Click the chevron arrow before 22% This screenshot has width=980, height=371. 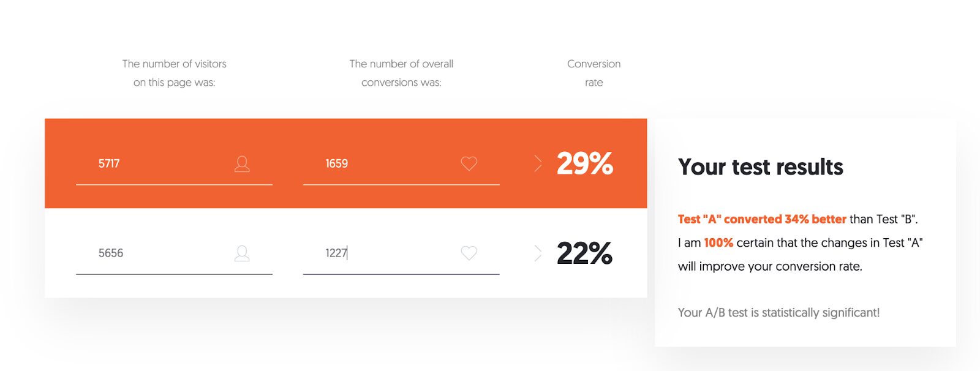pos(538,253)
